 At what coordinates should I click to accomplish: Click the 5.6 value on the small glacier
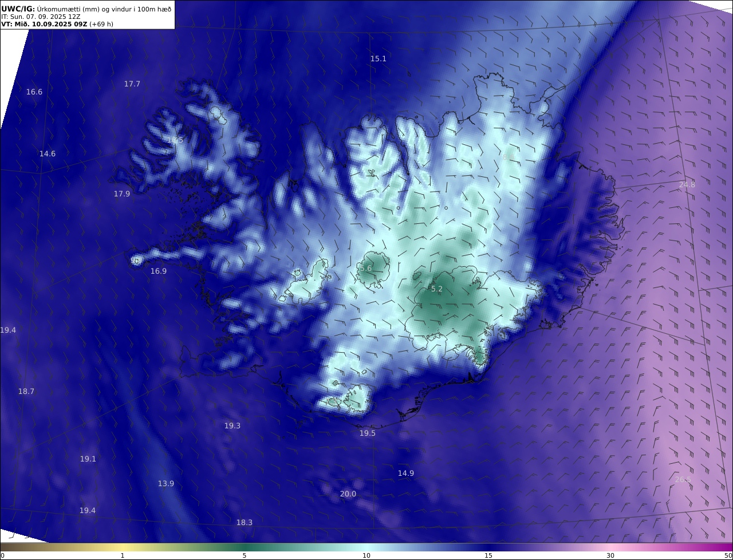click(x=366, y=269)
